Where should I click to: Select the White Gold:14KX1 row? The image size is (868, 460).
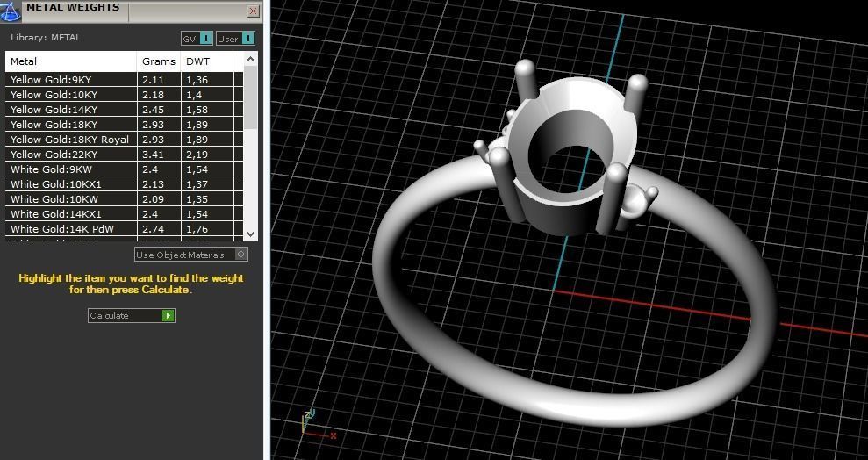point(124,214)
